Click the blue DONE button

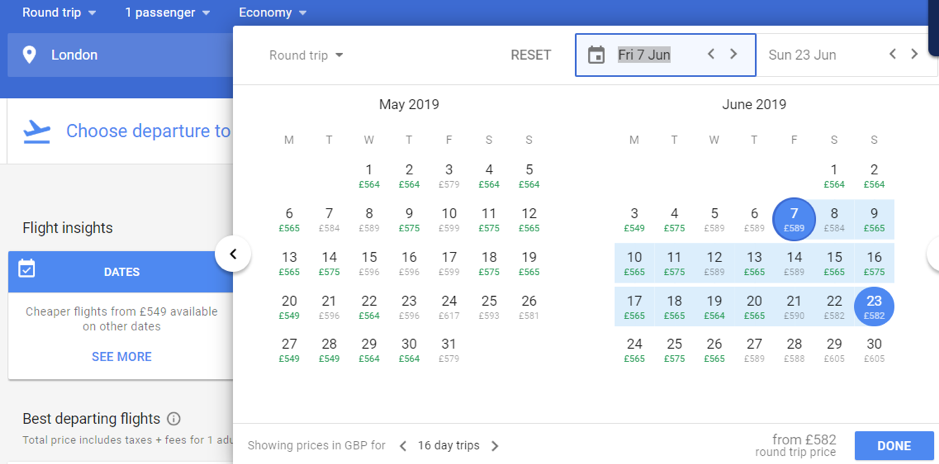[x=893, y=446]
